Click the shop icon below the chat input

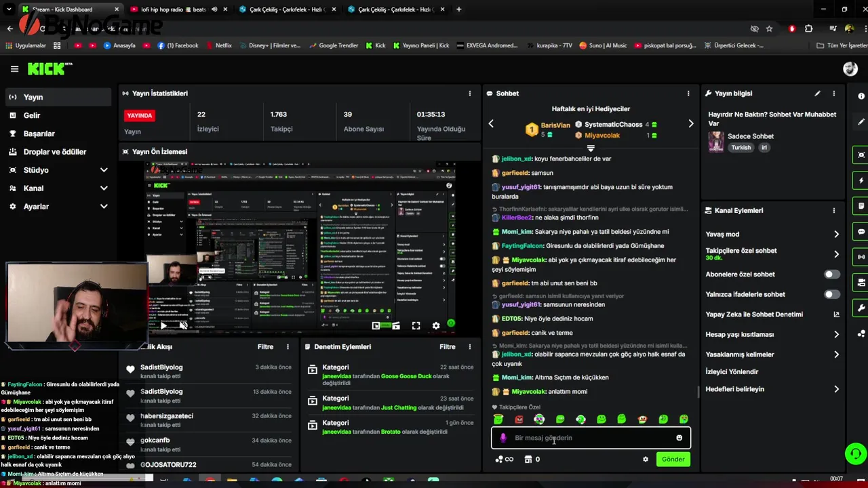pyautogui.click(x=529, y=459)
